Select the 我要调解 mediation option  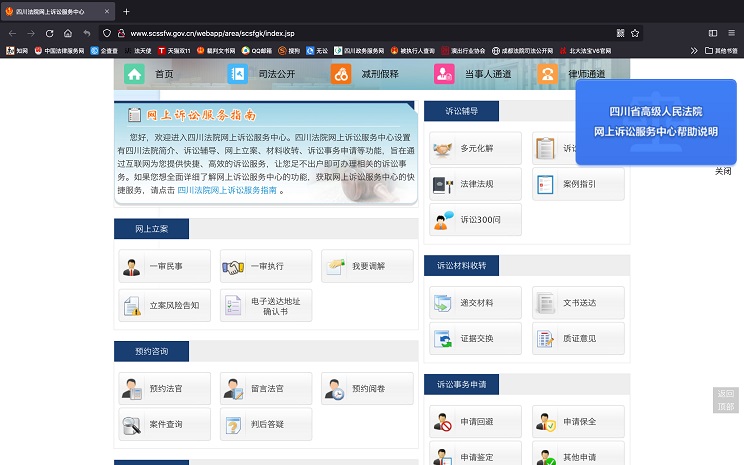(x=368, y=266)
